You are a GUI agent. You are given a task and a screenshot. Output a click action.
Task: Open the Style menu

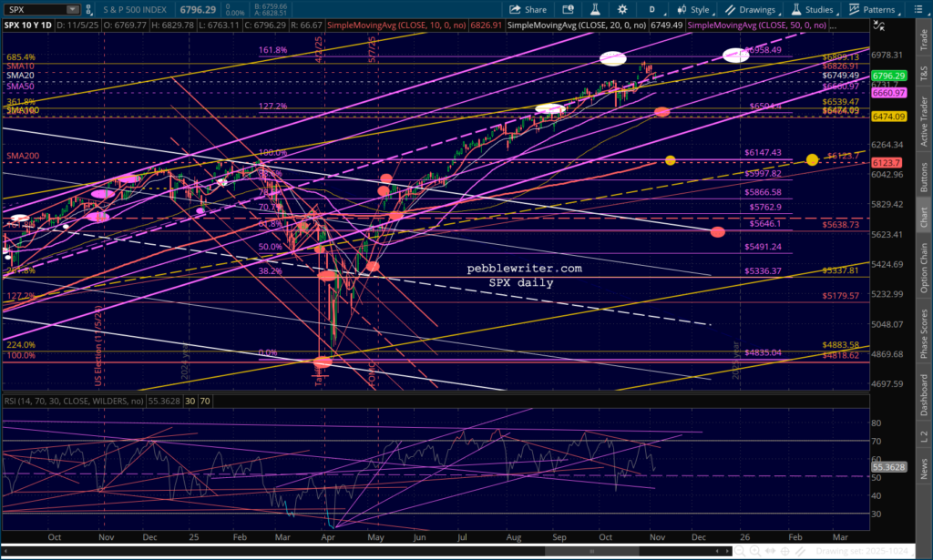[694, 9]
